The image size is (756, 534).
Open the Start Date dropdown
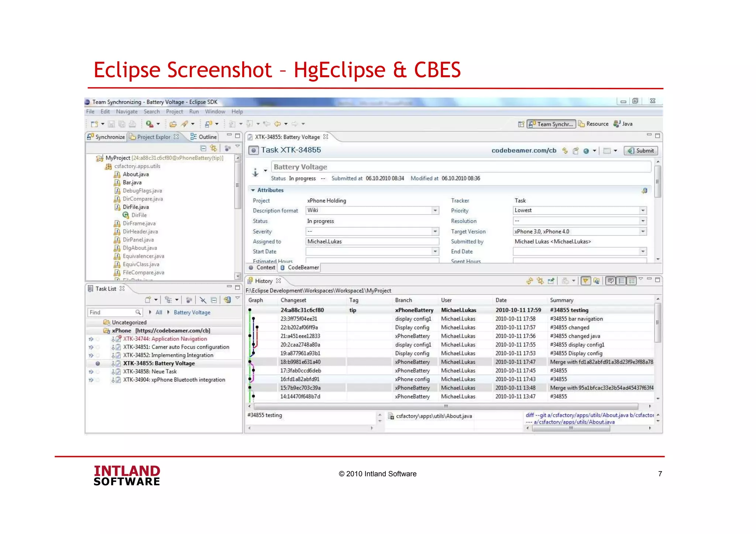click(x=435, y=251)
